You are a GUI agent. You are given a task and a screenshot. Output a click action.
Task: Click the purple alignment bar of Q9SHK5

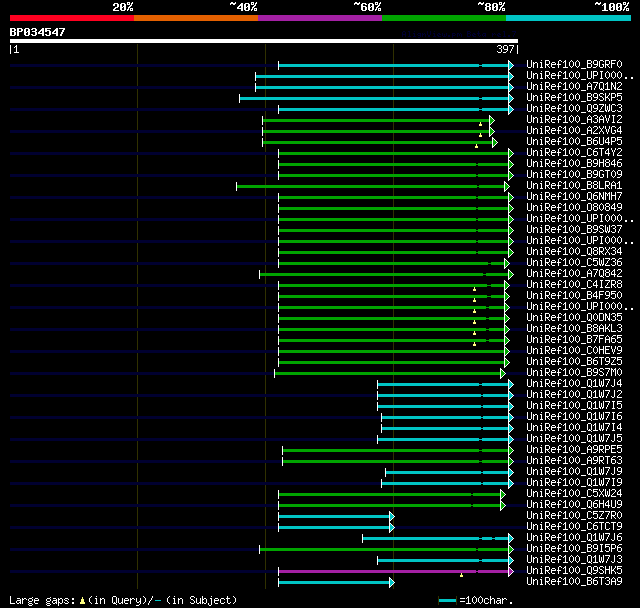click(x=393, y=572)
